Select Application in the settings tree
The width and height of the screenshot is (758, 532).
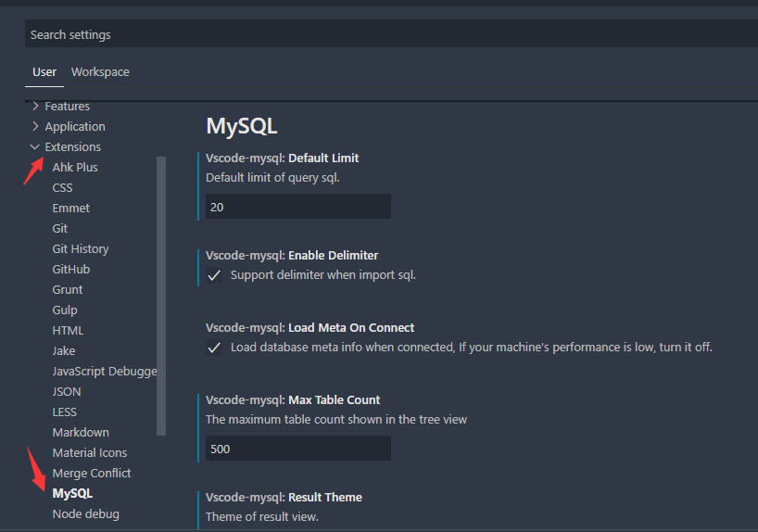tap(75, 127)
